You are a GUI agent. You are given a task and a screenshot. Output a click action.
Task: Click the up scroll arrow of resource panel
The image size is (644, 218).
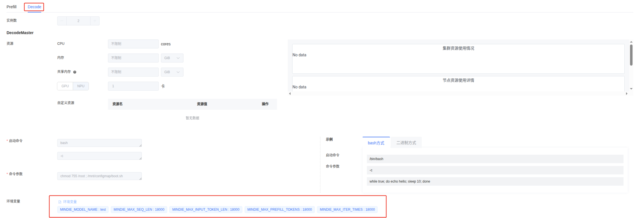tap(631, 42)
